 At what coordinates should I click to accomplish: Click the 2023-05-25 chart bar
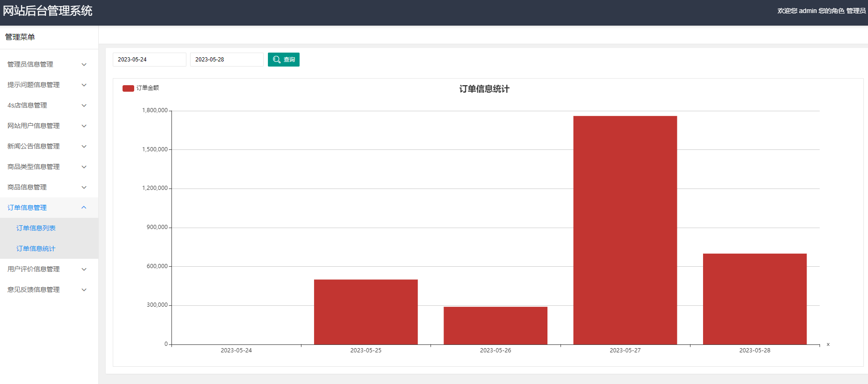click(x=366, y=312)
